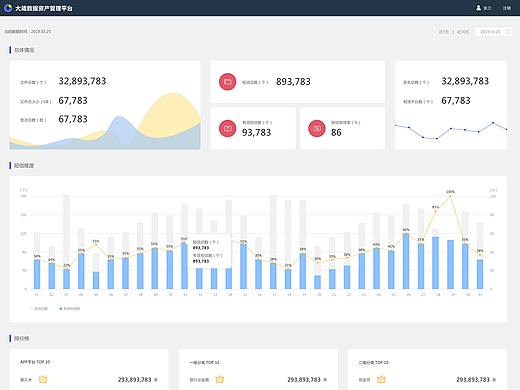Click crown icon in first-level category card

pos(220,379)
